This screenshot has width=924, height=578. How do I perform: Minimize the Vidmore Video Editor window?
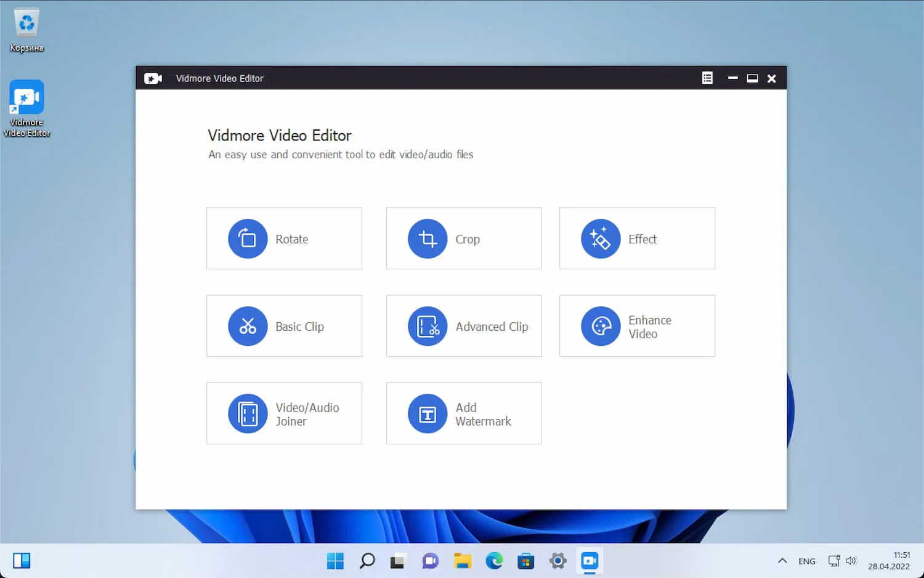732,78
